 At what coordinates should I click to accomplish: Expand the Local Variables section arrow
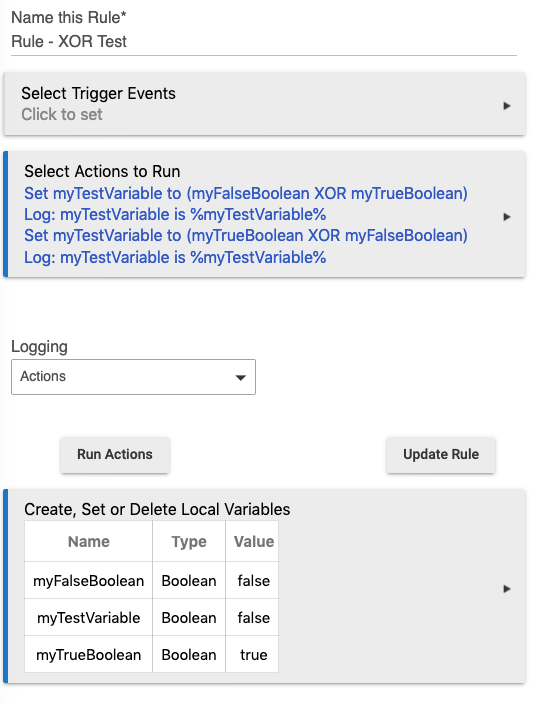click(x=507, y=589)
